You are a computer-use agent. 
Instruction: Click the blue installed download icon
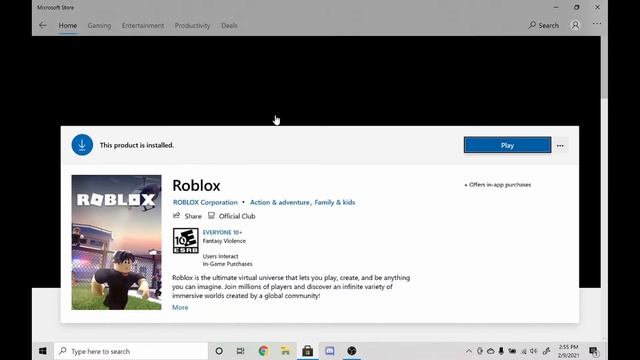82,145
